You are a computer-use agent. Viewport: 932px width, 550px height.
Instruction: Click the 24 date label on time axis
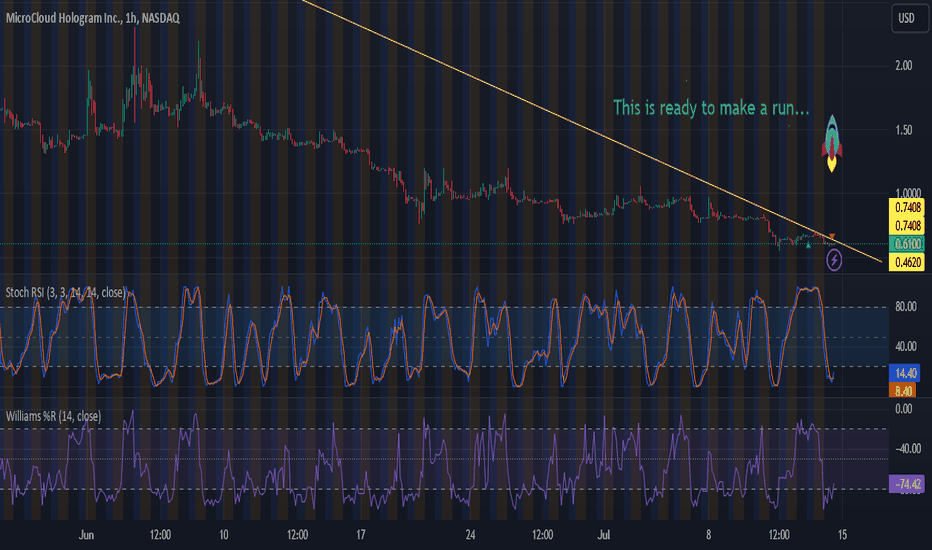pos(470,535)
